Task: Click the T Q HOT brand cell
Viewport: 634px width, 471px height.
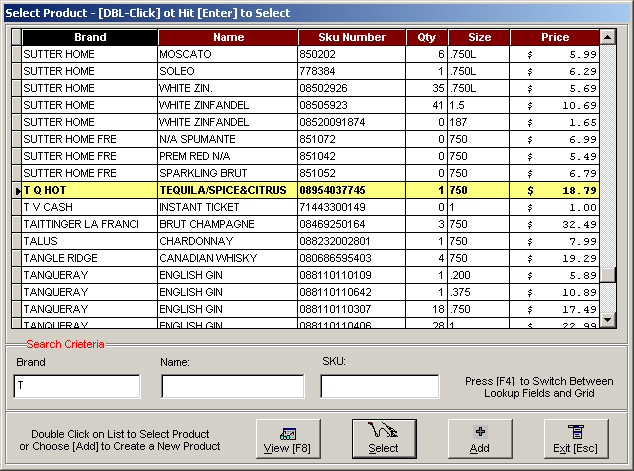Action: (x=89, y=190)
